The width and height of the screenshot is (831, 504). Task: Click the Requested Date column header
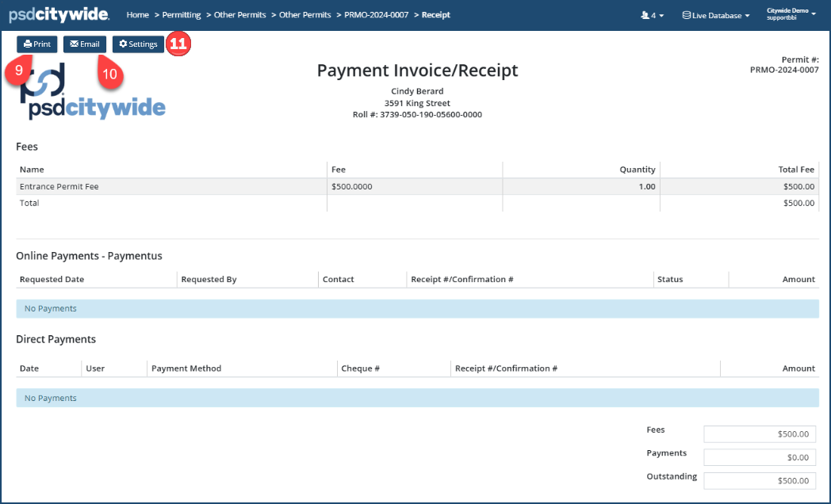52,279
